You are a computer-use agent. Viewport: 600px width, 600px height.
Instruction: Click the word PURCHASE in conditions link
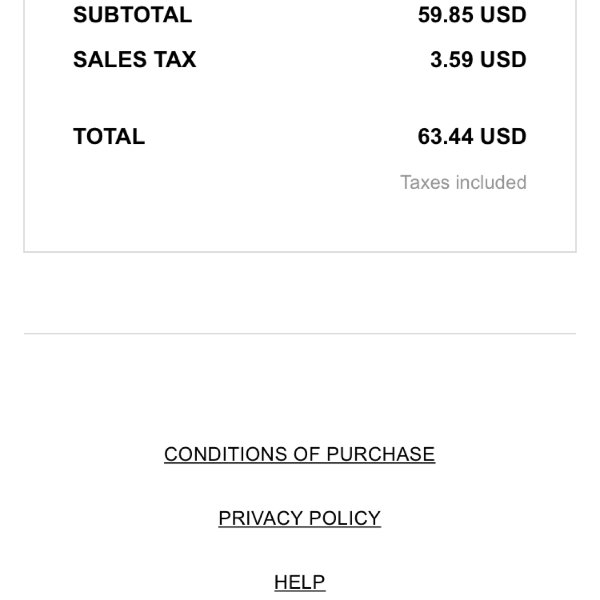[x=381, y=454]
